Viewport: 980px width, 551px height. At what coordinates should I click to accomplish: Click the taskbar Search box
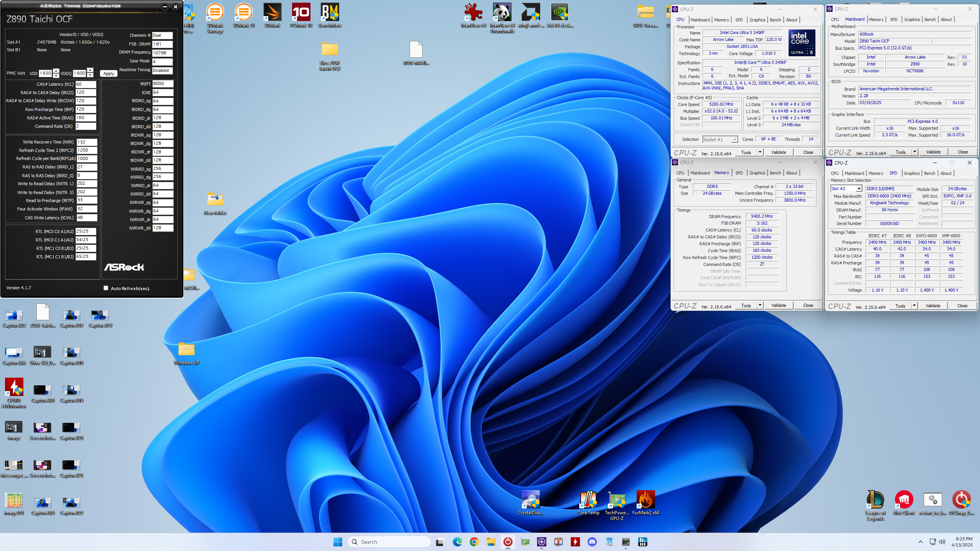[389, 542]
